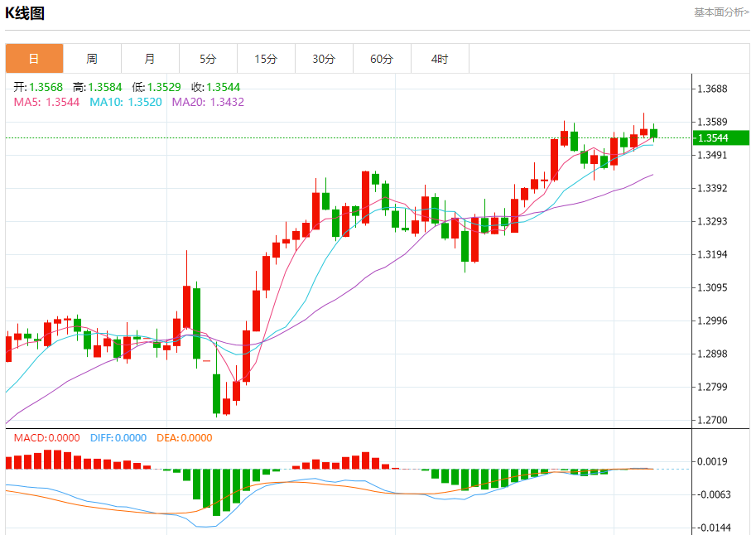Screen dimensions: 756x535
Task: Click the 1.3589 price axis label
Action: (713, 122)
